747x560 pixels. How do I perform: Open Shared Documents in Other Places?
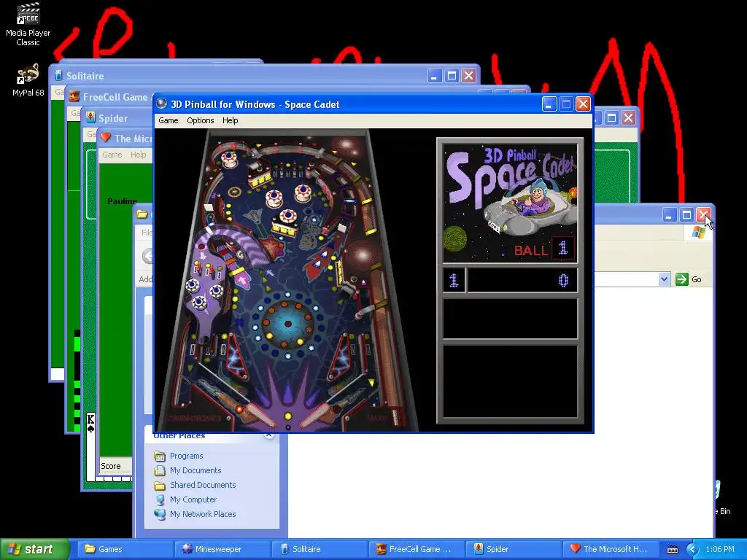203,485
